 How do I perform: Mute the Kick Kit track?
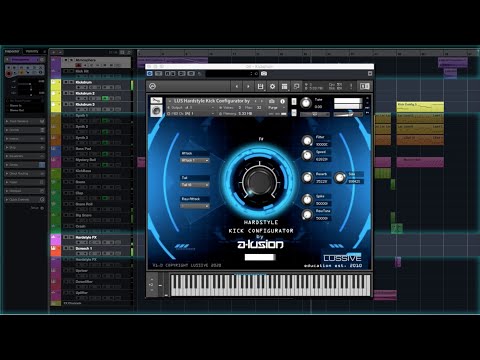pyautogui.click(x=66, y=71)
